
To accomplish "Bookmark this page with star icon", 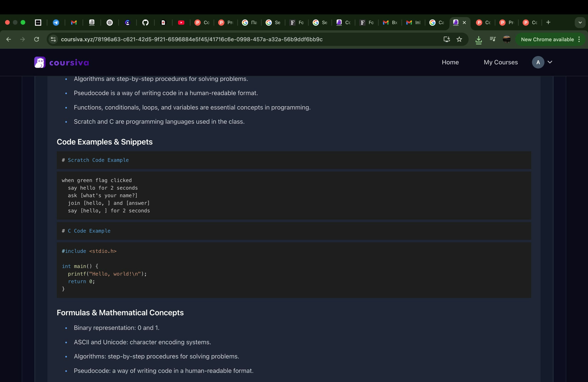I will pyautogui.click(x=459, y=39).
